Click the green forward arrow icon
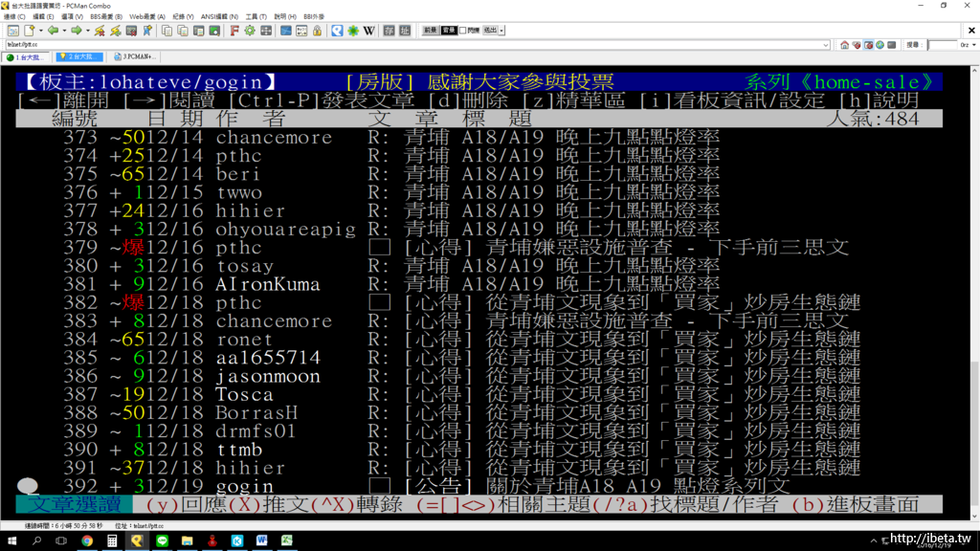 coord(76,31)
